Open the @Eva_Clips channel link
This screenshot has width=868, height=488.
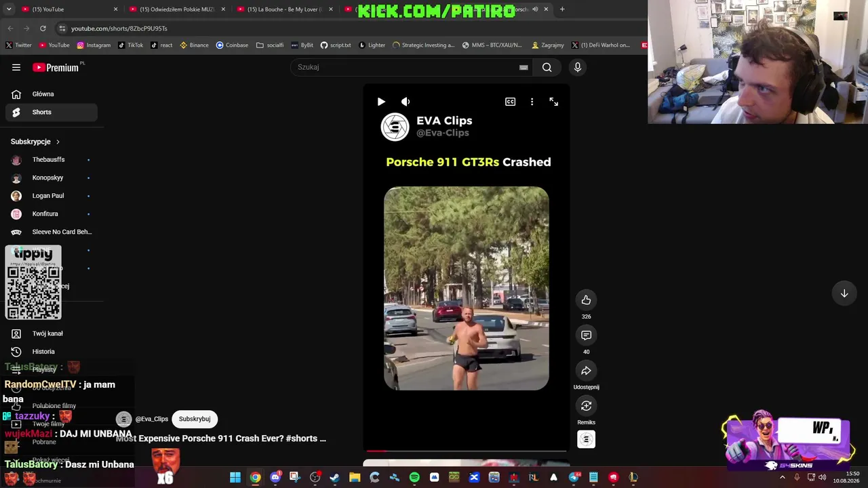coord(152,419)
